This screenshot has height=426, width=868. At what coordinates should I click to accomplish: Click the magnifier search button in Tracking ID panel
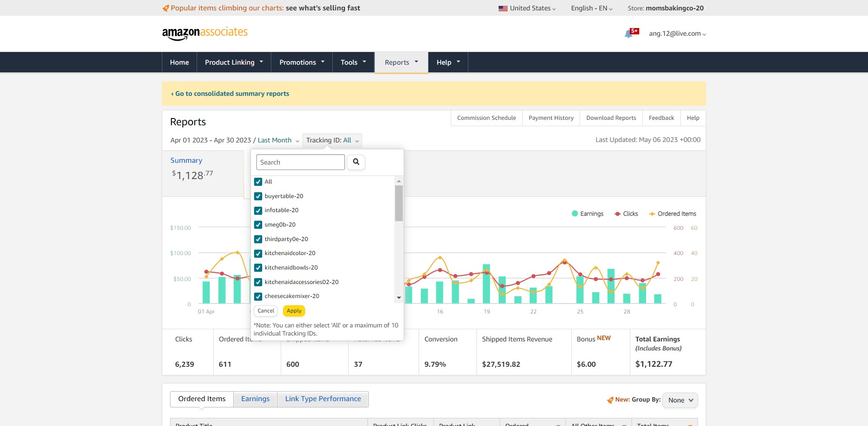[x=356, y=162]
